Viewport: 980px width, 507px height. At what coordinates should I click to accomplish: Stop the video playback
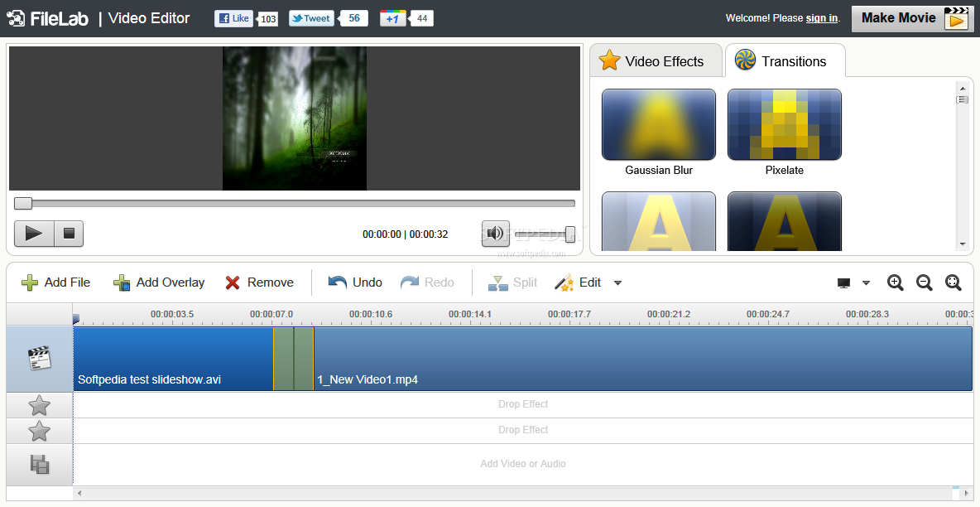coord(69,234)
